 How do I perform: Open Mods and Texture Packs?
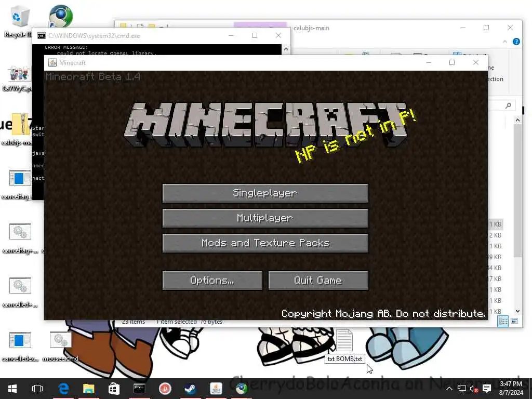(265, 243)
